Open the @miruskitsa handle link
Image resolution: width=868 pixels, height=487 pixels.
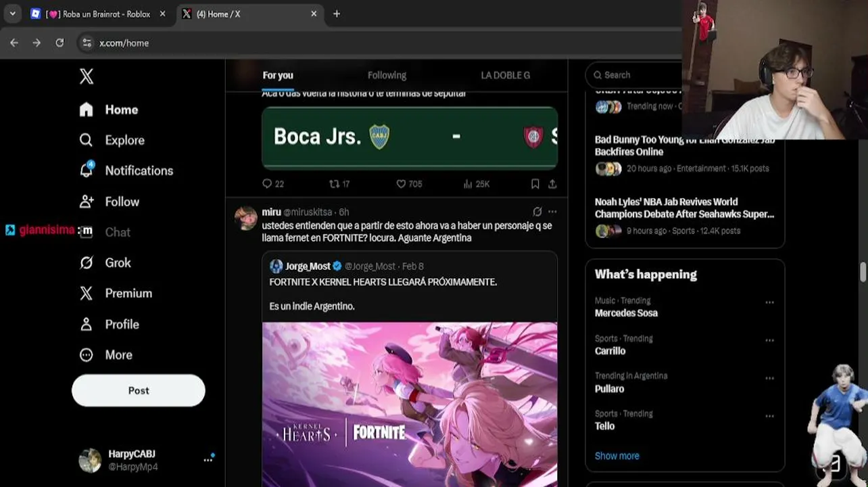pyautogui.click(x=308, y=212)
